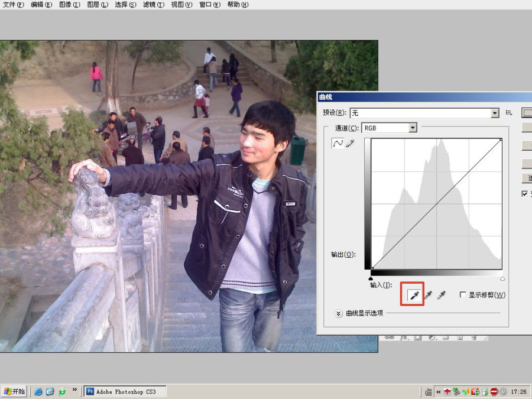Click the 曲线 dialog title bar

(x=424, y=97)
